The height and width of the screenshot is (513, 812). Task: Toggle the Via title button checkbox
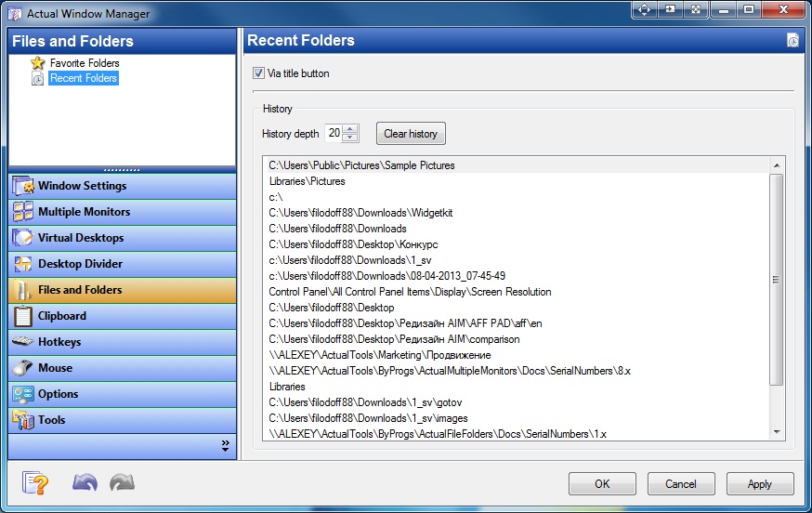(x=258, y=73)
